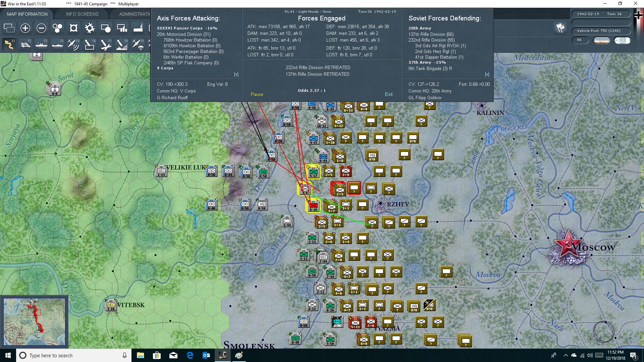This screenshot has height=362, width=644.
Task: Select F5 air recon mode
Action: click(x=73, y=44)
